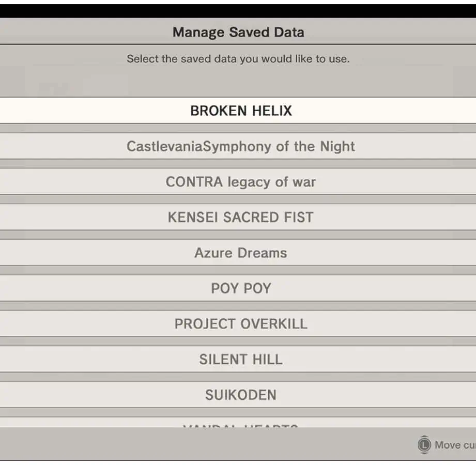Select PROJECT OVERKILL from the list

(241, 324)
